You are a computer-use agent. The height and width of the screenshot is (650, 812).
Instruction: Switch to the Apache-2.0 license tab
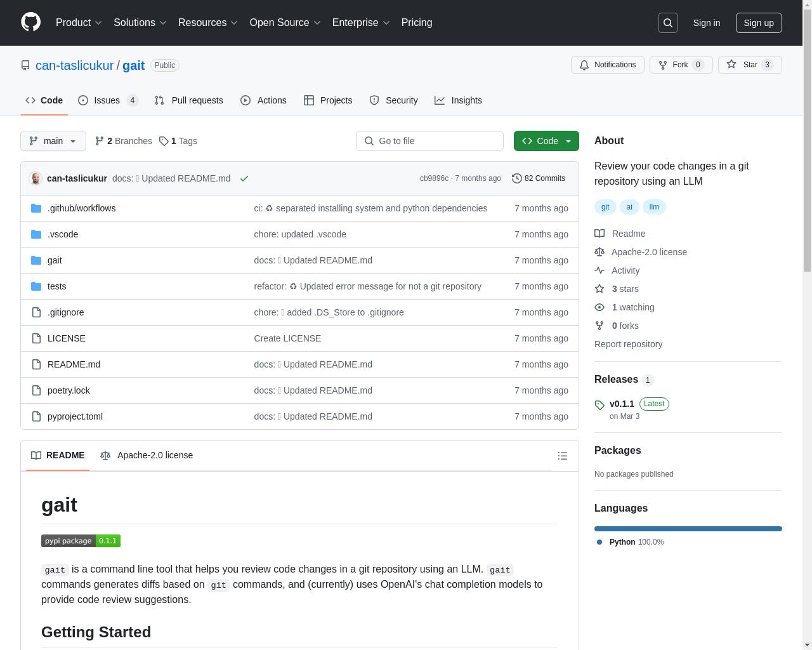coord(147,456)
